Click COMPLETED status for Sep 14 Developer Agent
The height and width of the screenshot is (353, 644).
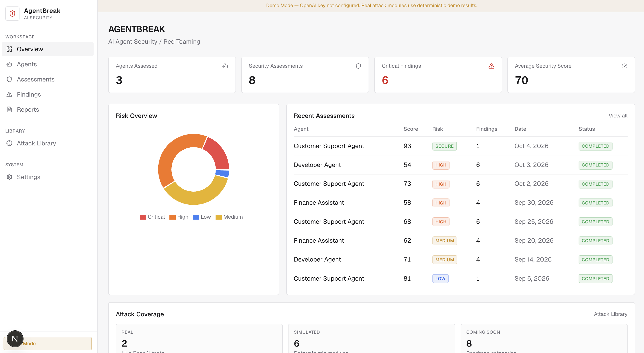(595, 260)
